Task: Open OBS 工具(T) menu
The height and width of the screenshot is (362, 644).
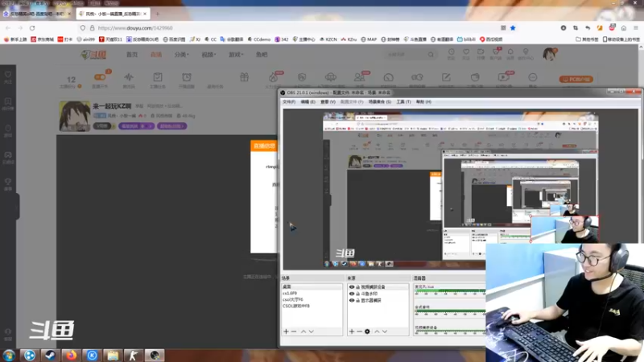Action: tap(403, 101)
